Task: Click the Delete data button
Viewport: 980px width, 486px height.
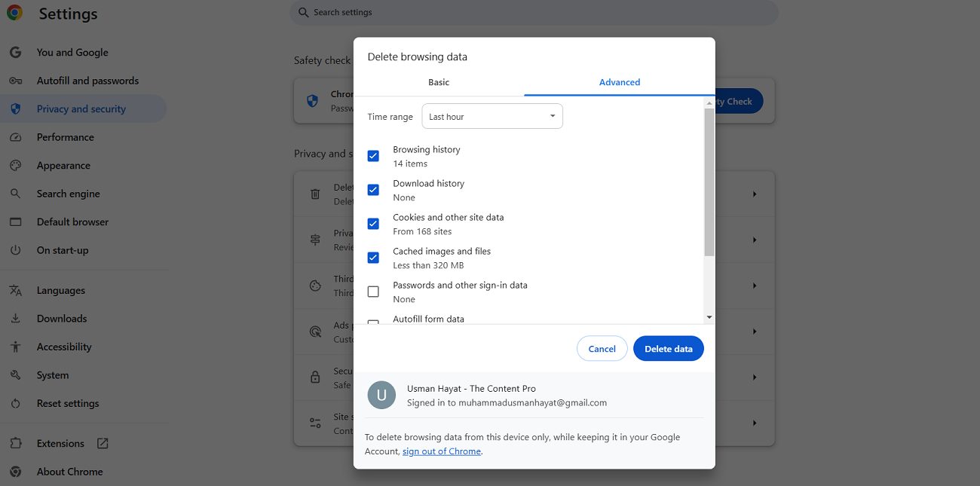Action: (x=668, y=348)
